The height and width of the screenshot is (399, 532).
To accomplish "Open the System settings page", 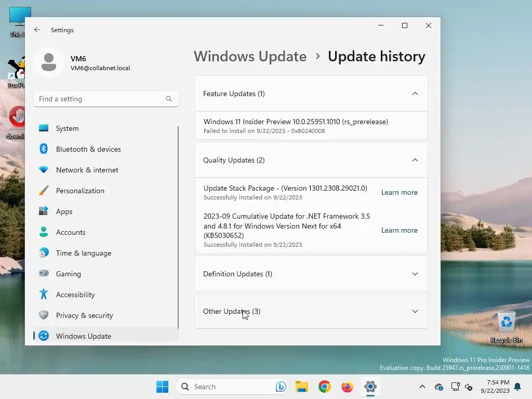I will click(106, 128).
